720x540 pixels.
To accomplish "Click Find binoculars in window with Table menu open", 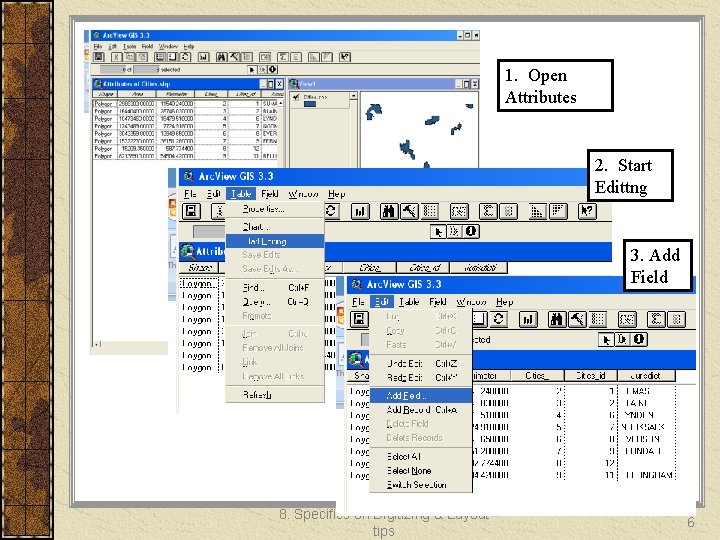I will (389, 211).
